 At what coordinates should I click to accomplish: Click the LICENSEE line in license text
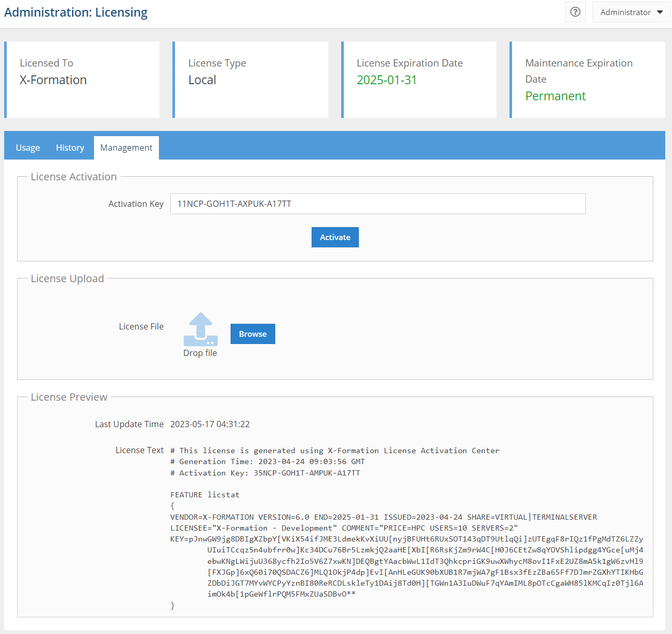pos(344,528)
